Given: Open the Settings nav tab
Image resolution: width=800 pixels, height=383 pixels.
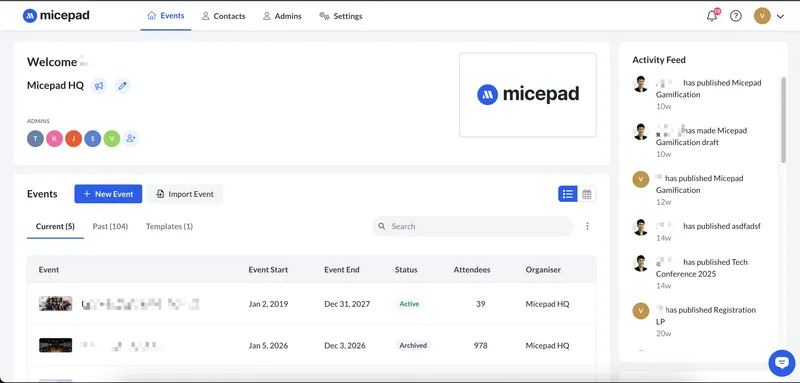Looking at the screenshot, I should point(341,16).
